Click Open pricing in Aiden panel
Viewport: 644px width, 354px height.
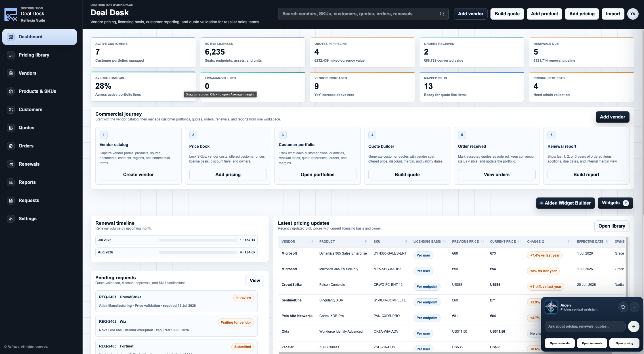[x=624, y=343]
